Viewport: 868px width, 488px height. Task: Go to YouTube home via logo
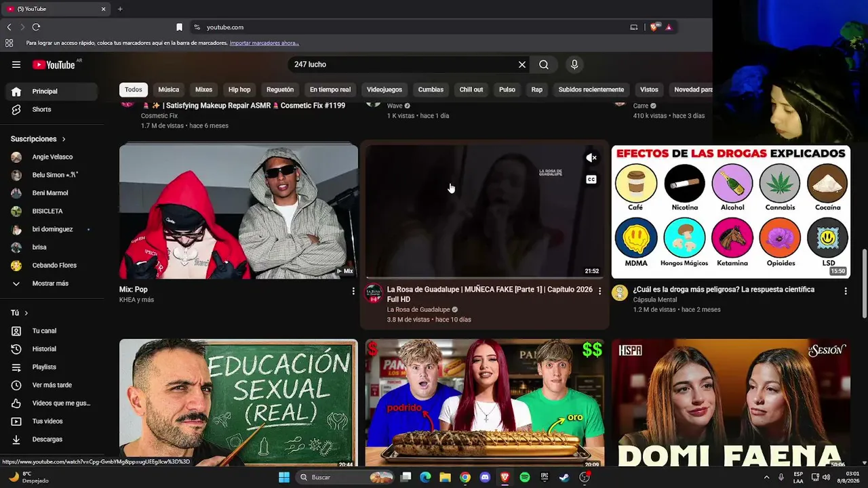tap(54, 64)
